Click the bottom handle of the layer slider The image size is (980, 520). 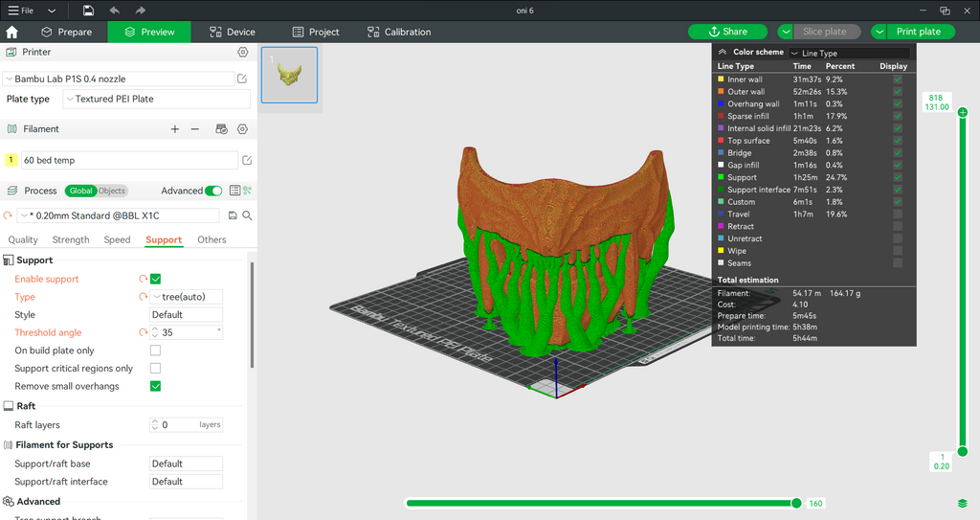click(963, 451)
